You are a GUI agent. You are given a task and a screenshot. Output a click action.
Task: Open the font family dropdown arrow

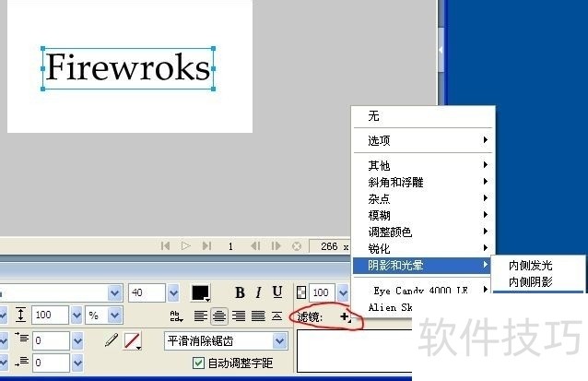pyautogui.click(x=115, y=292)
